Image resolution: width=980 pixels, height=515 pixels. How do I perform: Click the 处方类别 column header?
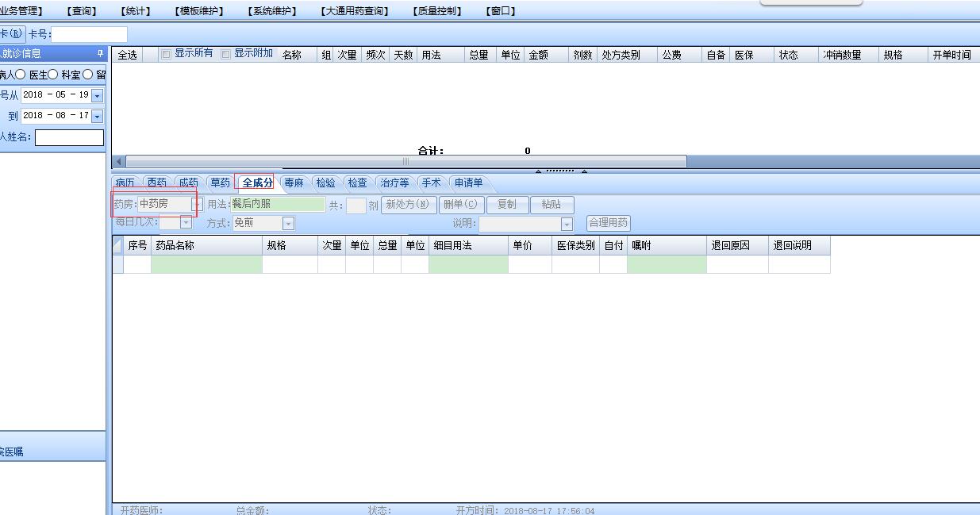627,55
